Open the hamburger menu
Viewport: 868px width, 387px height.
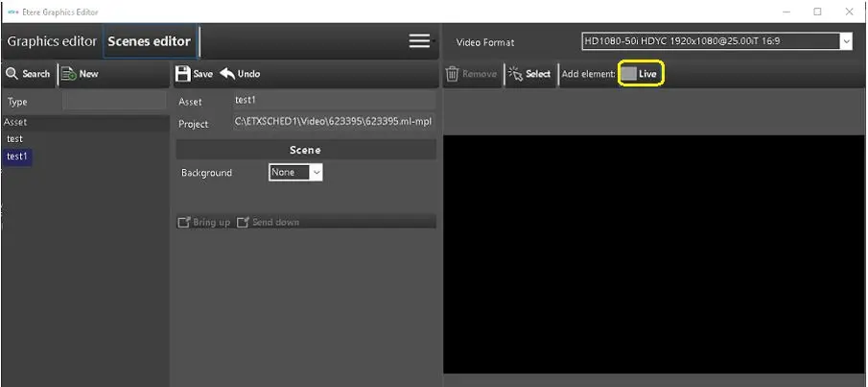[x=419, y=41]
